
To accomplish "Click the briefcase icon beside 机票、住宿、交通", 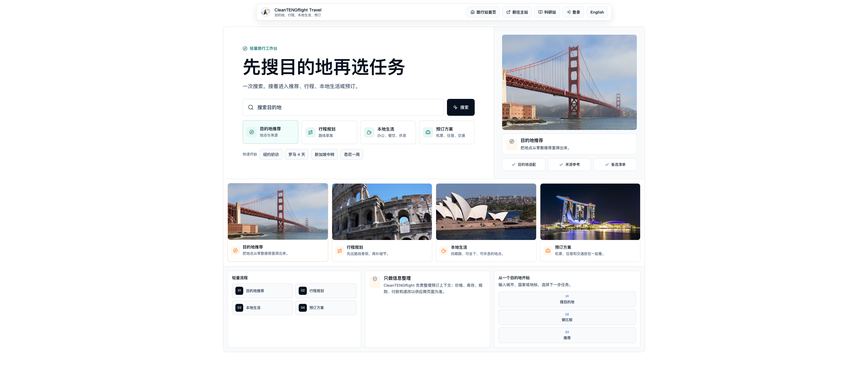I will click(428, 132).
